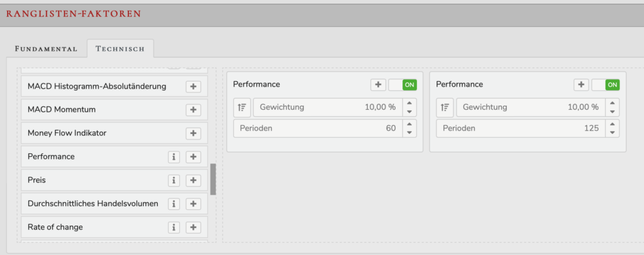Turn off the 60-period Performance factor

click(x=402, y=85)
